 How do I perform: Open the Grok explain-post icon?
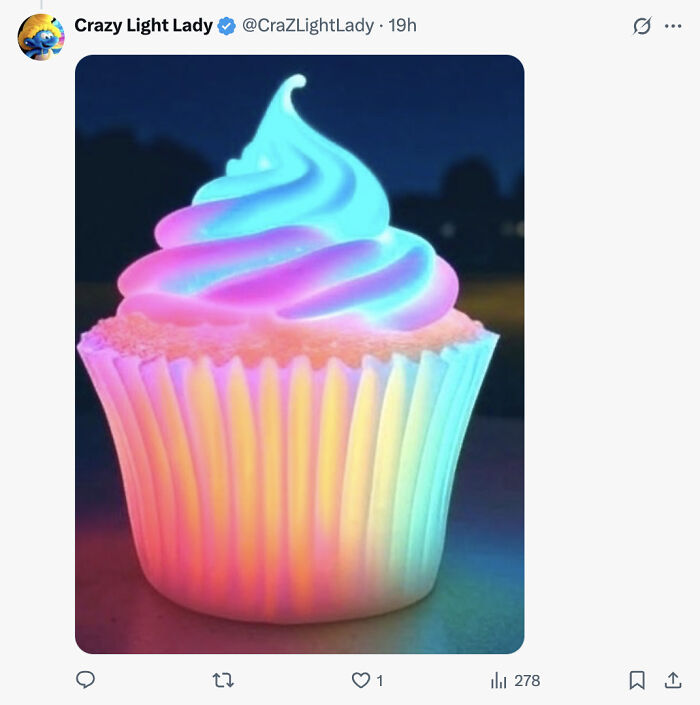[x=642, y=26]
